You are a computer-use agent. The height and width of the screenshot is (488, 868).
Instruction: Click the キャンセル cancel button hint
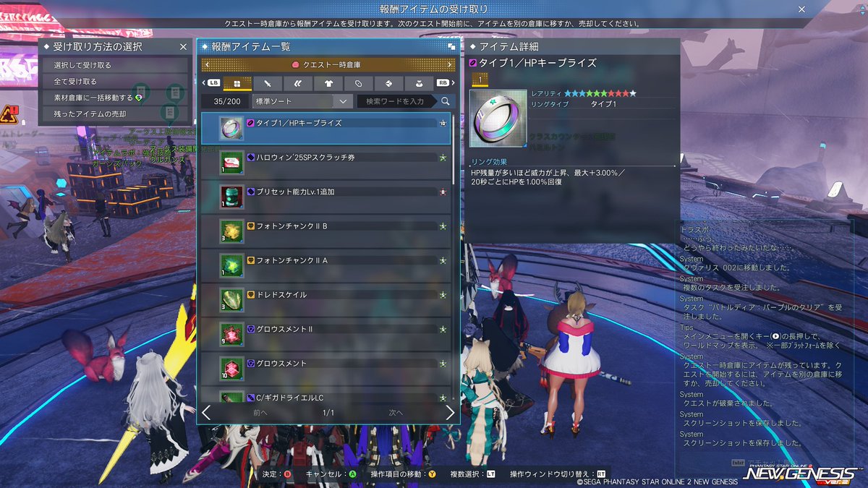point(331,474)
